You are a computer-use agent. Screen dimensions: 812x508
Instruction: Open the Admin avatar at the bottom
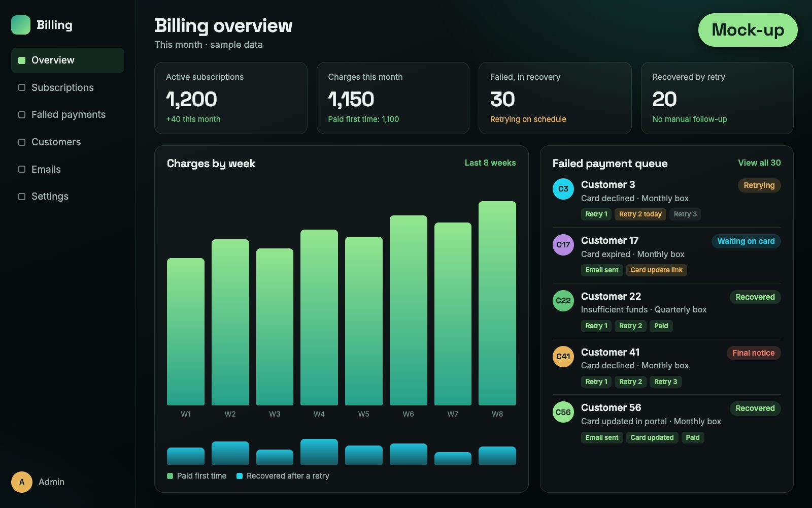tap(22, 482)
